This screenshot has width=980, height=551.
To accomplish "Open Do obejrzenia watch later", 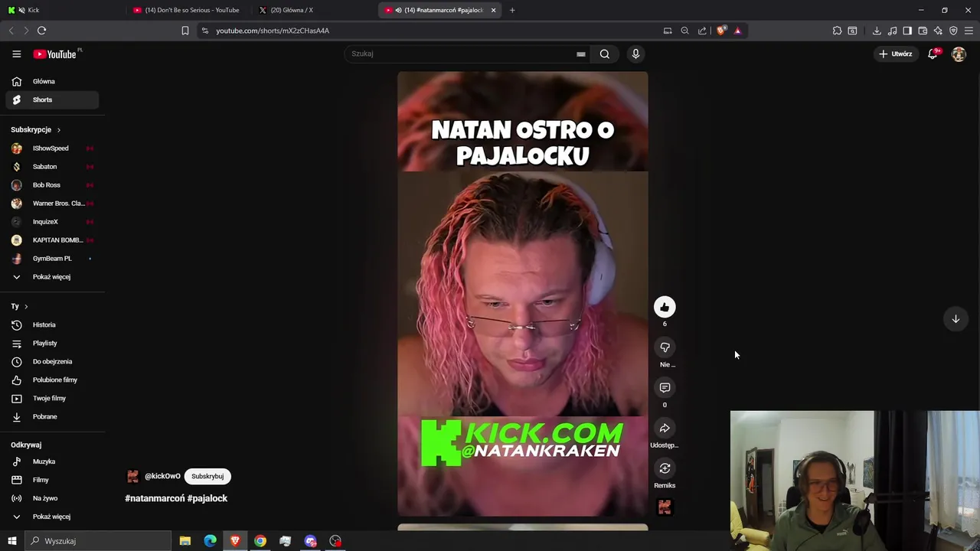I will 52,361.
